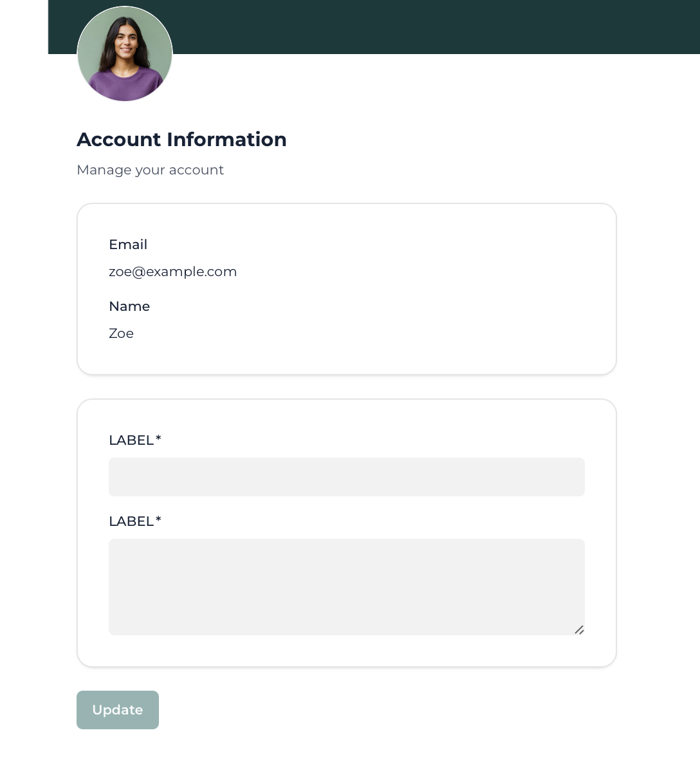Grab the textarea resize handle
The width and height of the screenshot is (700, 784).
click(x=579, y=630)
